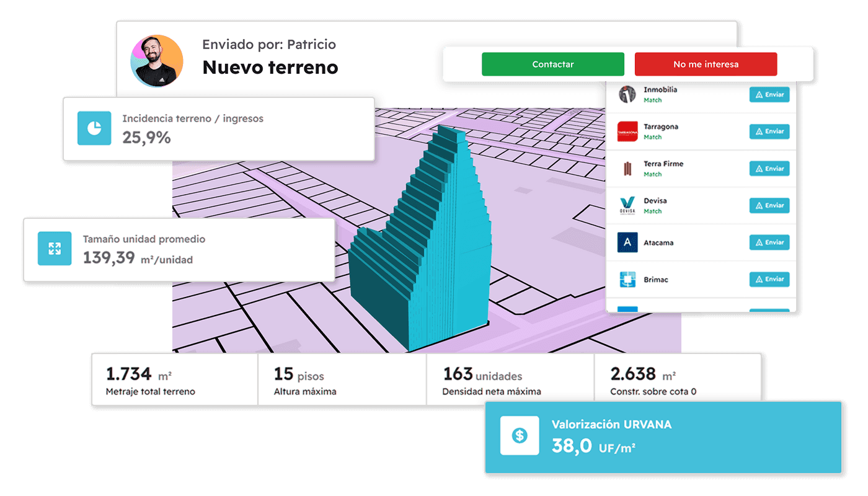The width and height of the screenshot is (868, 496).
Task: Click Enviar button for Terra Firme
Action: pyautogui.click(x=769, y=169)
